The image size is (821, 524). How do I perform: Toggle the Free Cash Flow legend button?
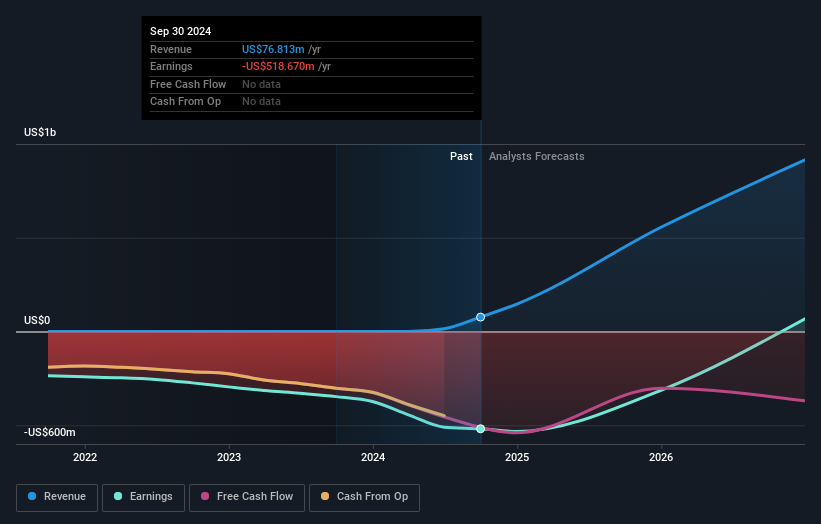click(247, 497)
